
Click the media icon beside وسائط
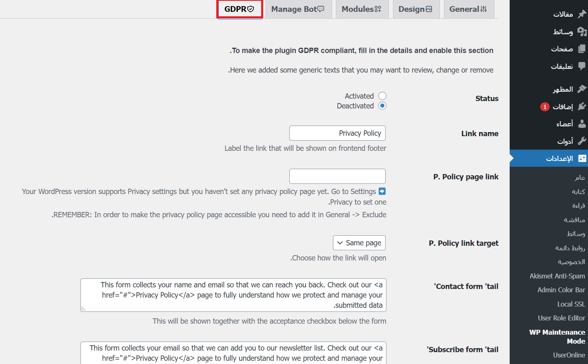point(582,32)
